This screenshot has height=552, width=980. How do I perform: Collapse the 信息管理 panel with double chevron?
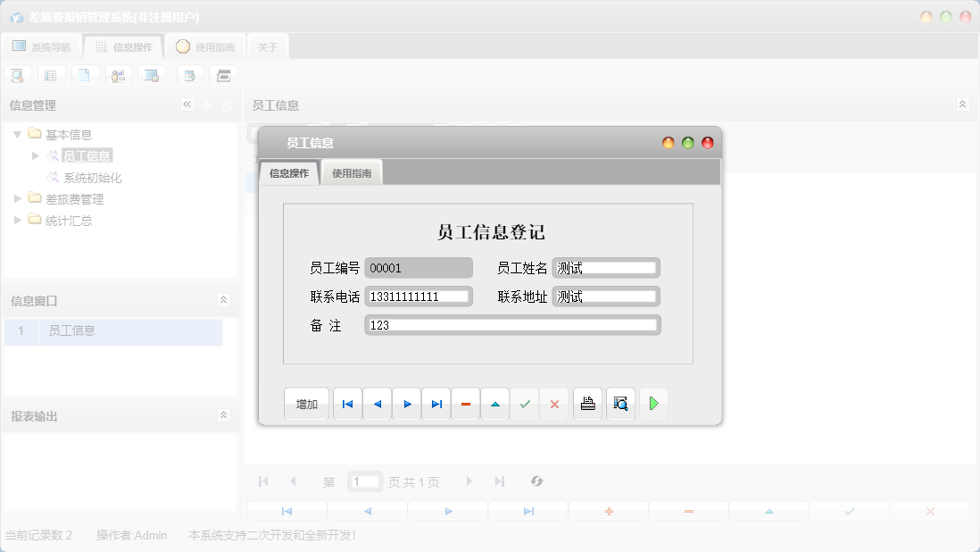[187, 104]
